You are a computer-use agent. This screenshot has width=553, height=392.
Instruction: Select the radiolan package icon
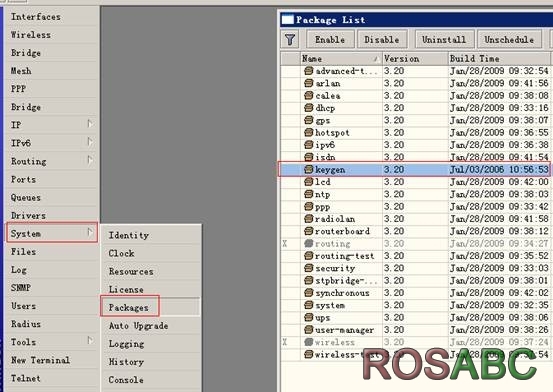coord(309,219)
